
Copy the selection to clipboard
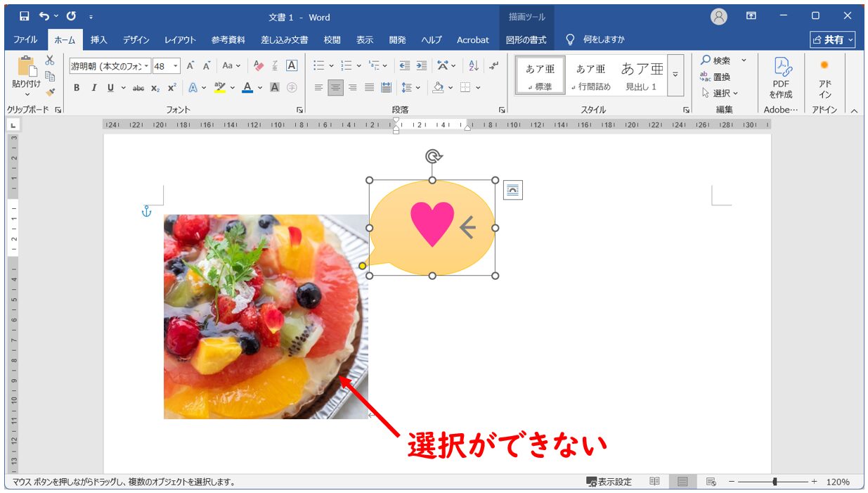coord(50,76)
